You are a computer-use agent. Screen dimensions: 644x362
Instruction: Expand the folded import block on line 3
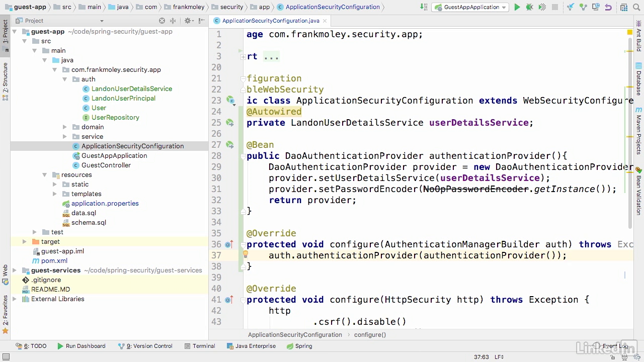(x=244, y=57)
